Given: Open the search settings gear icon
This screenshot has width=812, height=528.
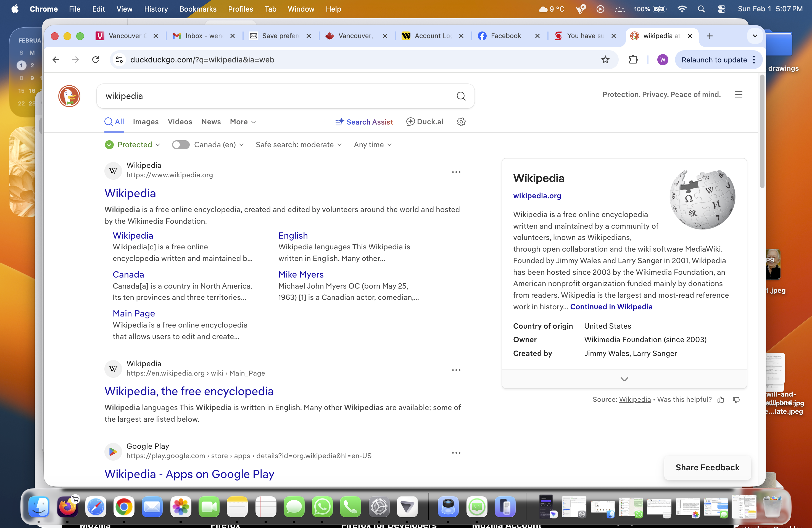Looking at the screenshot, I should click(x=461, y=122).
